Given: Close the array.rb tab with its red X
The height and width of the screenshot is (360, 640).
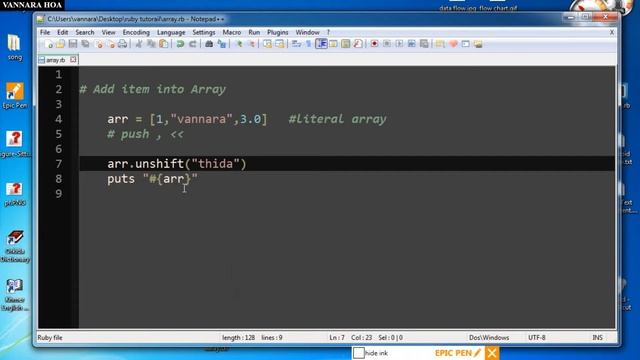Looking at the screenshot, I should pos(73,60).
